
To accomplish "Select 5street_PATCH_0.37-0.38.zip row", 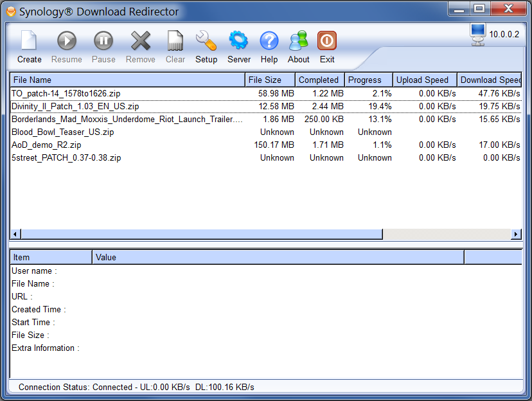I will (265, 157).
